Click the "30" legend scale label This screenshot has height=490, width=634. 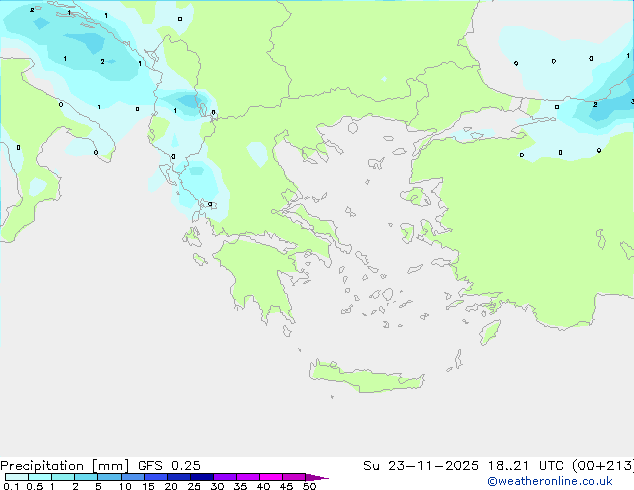pyautogui.click(x=217, y=486)
